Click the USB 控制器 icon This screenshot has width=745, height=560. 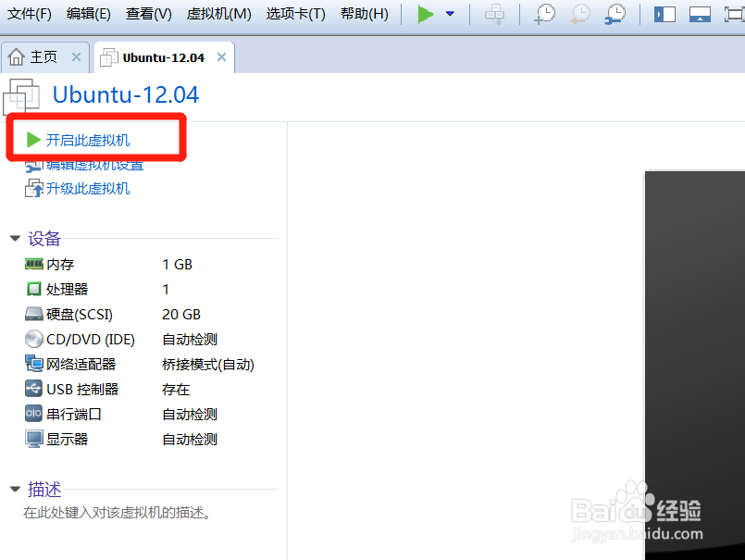tap(33, 389)
